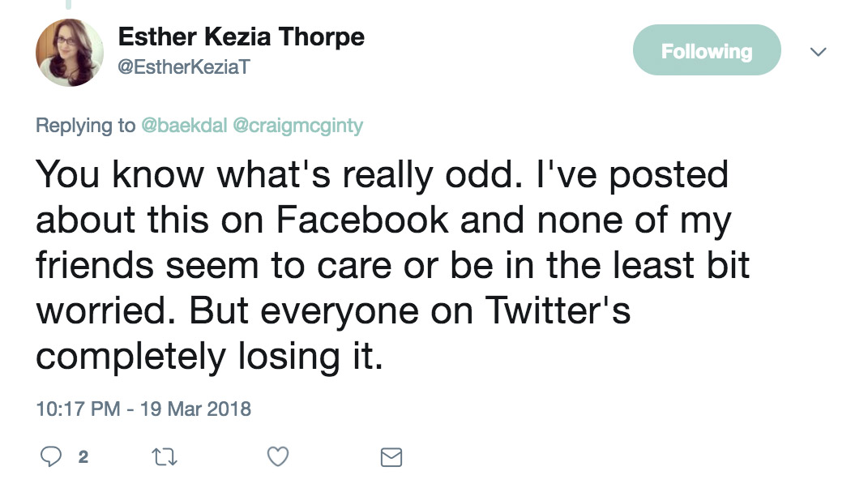This screenshot has height=488, width=868.
Task: Click the "Replying to" label
Action: pos(85,126)
